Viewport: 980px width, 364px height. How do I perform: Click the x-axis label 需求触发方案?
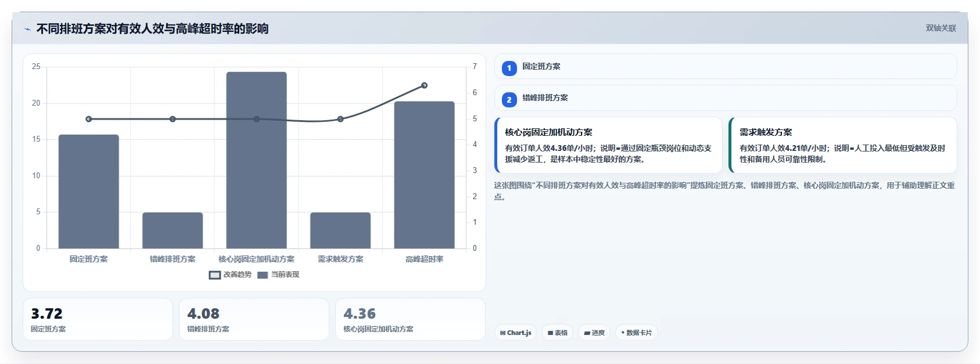340,259
